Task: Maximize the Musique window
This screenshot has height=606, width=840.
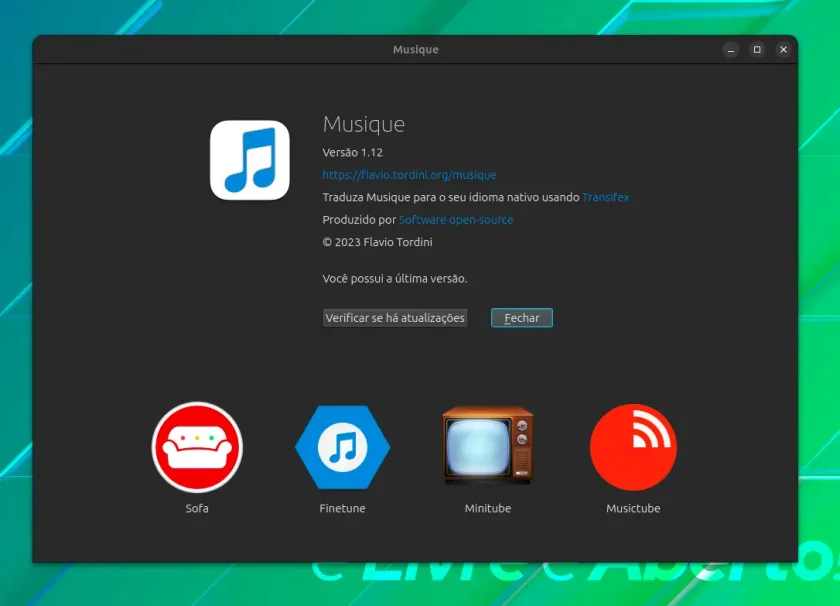Action: click(x=757, y=50)
